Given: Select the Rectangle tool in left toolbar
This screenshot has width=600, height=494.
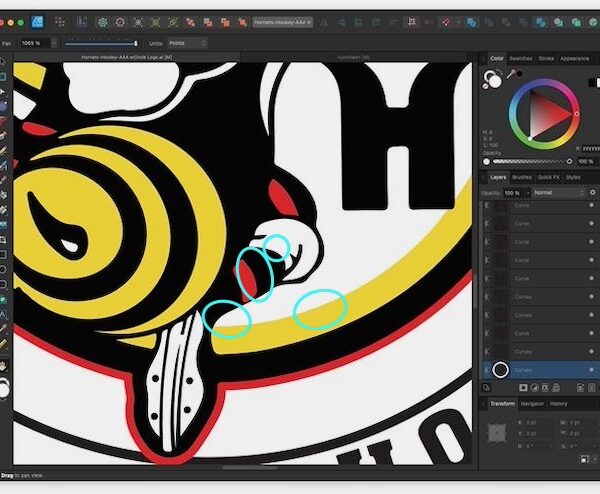Looking at the screenshot, I should click(3, 254).
